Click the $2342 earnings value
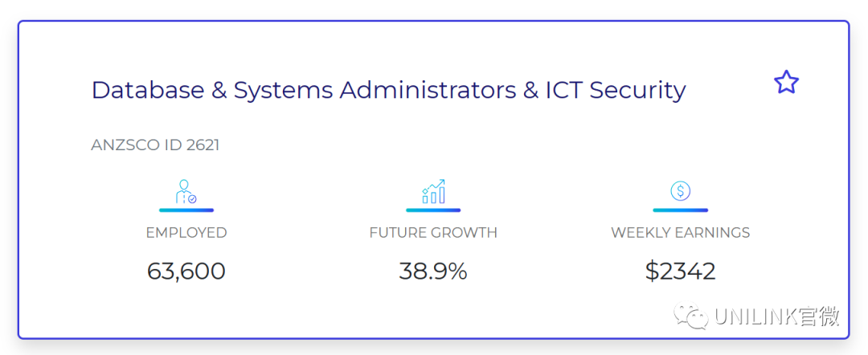This screenshot has height=355, width=868. [x=681, y=271]
